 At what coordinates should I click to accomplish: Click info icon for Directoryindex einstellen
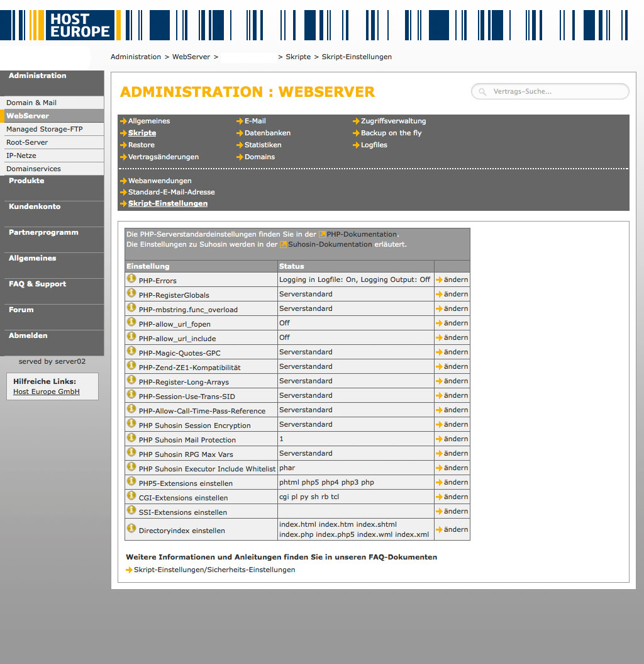131,528
